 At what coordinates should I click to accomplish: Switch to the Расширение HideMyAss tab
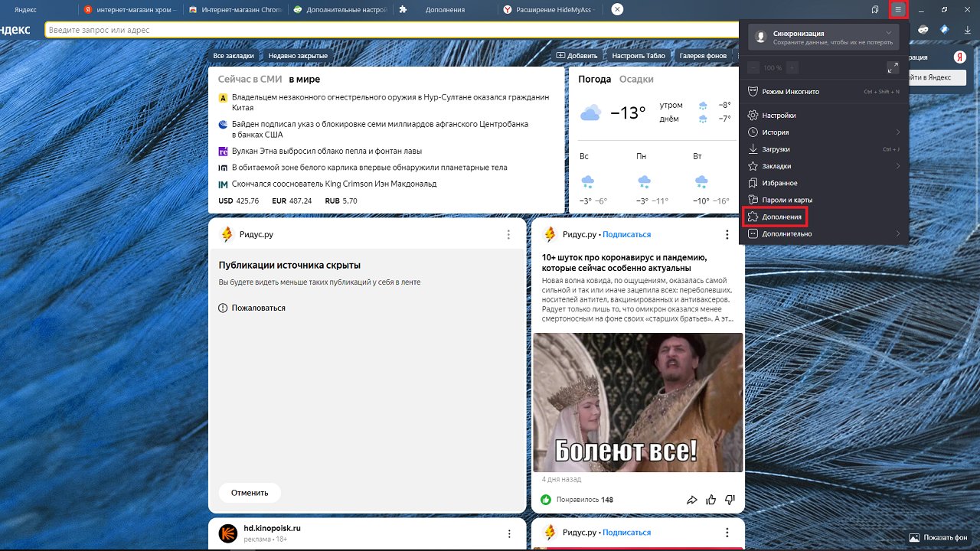550,10
